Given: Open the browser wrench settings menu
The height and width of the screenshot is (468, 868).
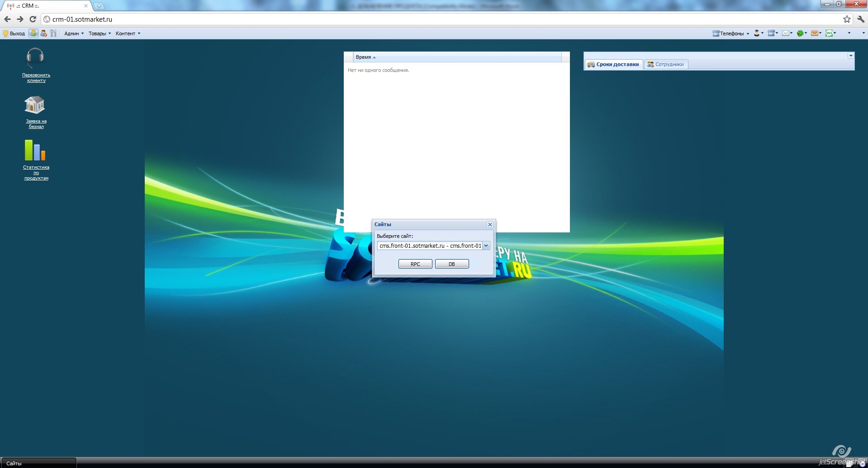Looking at the screenshot, I should tap(861, 19).
